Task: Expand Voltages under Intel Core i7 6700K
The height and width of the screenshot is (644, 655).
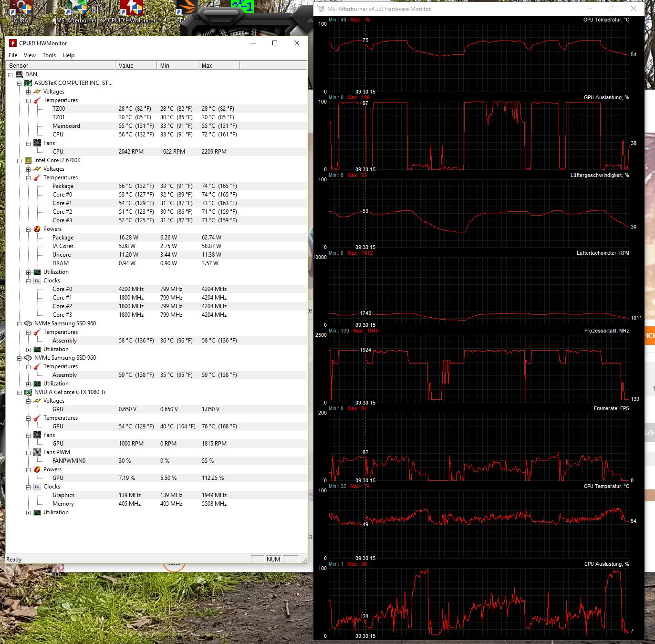Action: click(29, 169)
